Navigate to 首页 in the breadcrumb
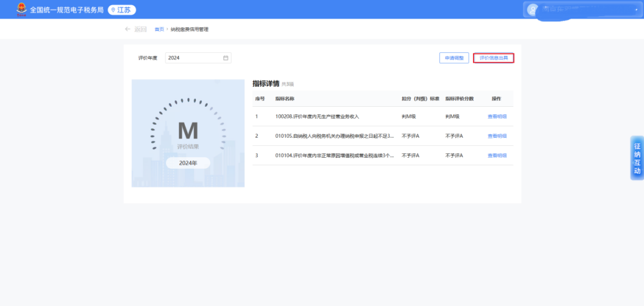 (x=159, y=29)
